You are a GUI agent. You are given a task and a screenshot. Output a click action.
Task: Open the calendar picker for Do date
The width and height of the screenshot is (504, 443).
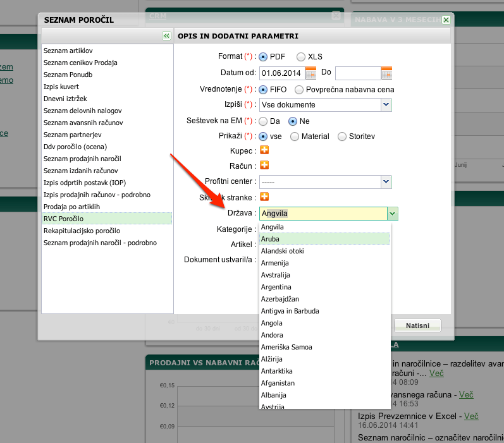(x=386, y=73)
